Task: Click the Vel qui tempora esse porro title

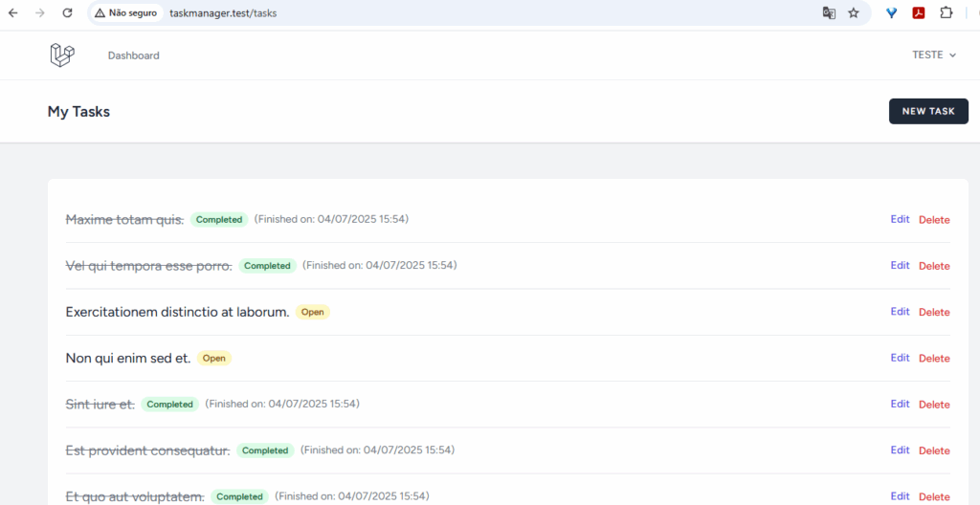Action: (148, 266)
